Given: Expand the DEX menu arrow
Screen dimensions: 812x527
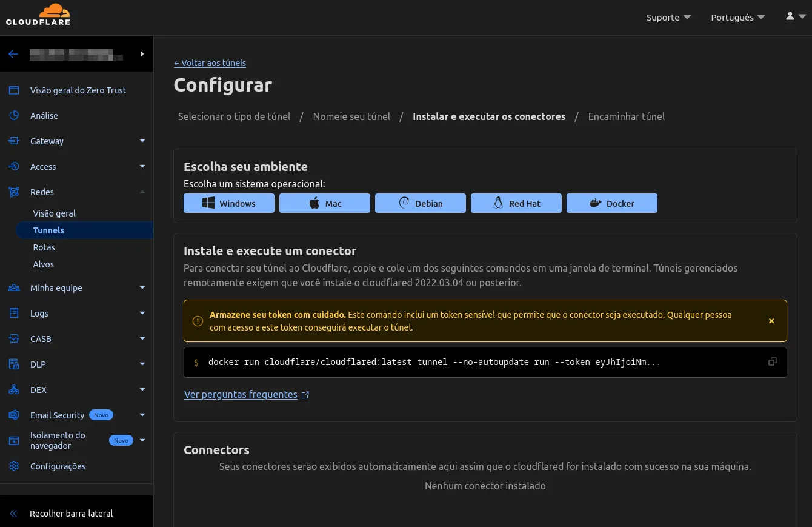Looking at the screenshot, I should click(x=142, y=389).
